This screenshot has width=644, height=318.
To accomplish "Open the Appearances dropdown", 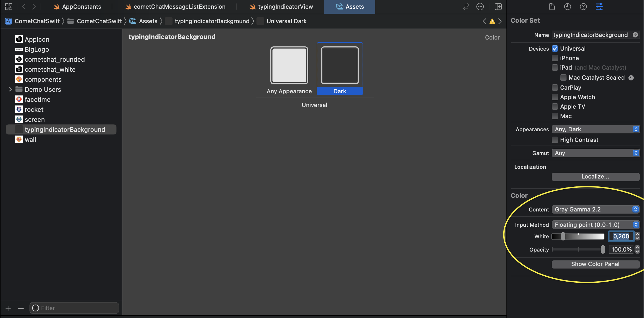I will pyautogui.click(x=596, y=129).
